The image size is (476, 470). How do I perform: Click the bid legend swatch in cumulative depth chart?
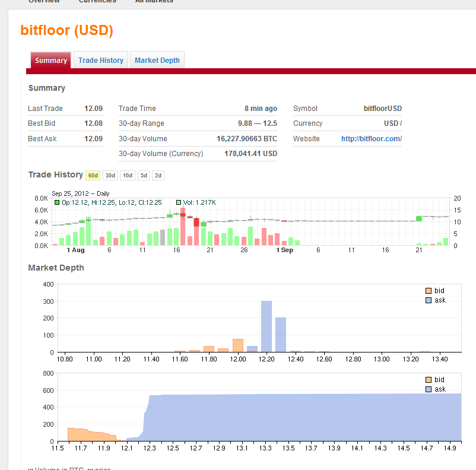(429, 380)
